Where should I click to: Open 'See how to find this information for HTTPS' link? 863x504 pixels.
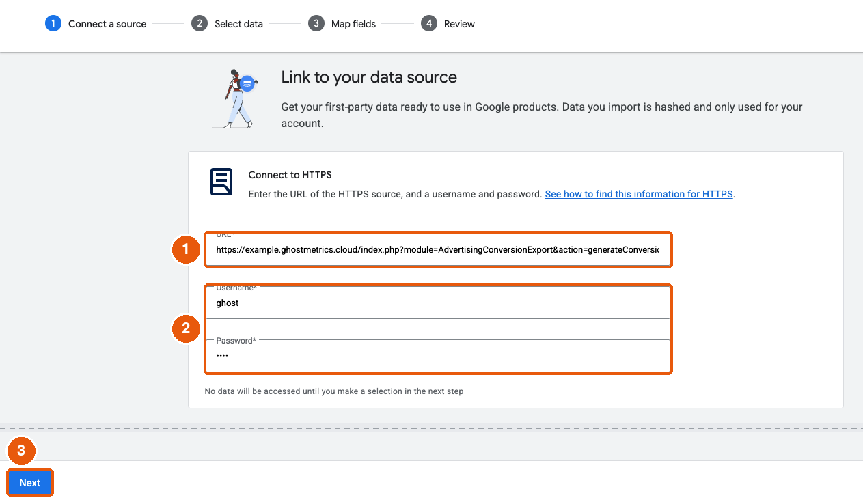click(639, 194)
